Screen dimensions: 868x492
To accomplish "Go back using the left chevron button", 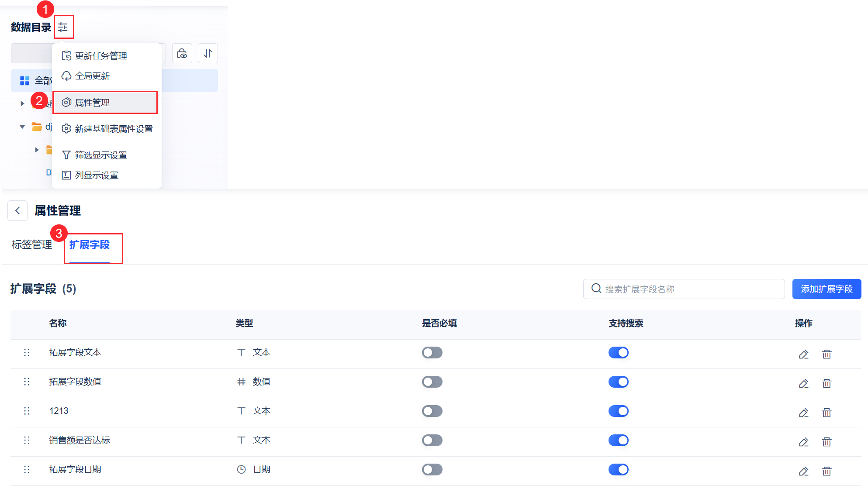I will pos(17,210).
